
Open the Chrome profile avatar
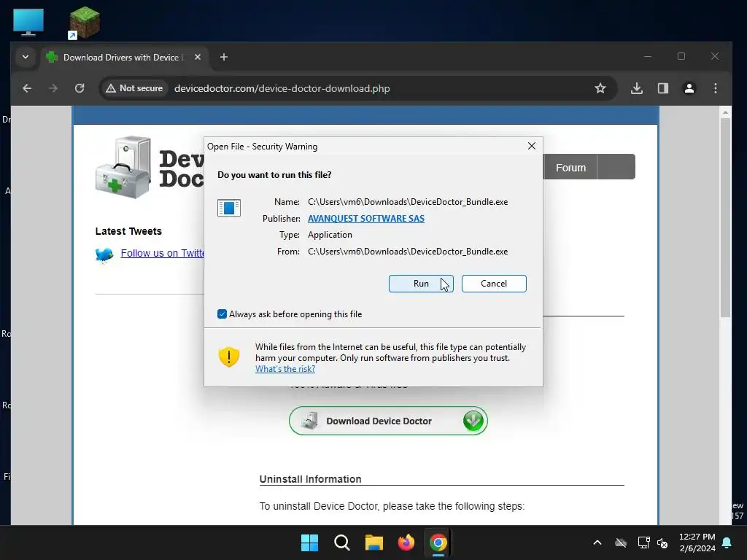[689, 88]
